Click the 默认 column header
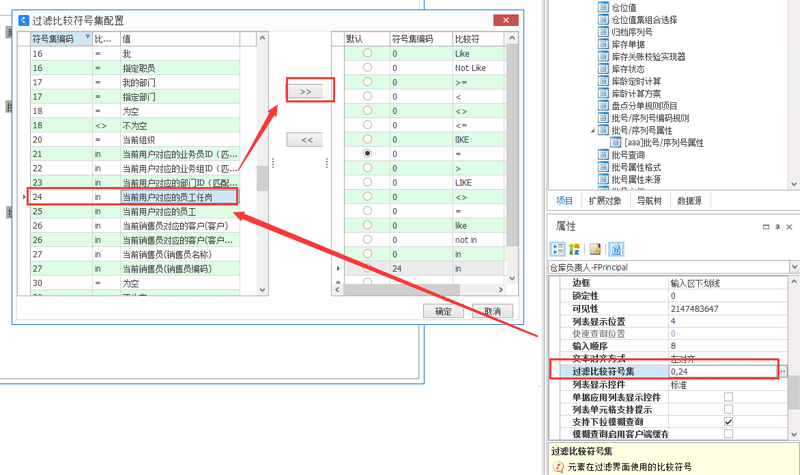The width and height of the screenshot is (800, 475). coord(367,39)
